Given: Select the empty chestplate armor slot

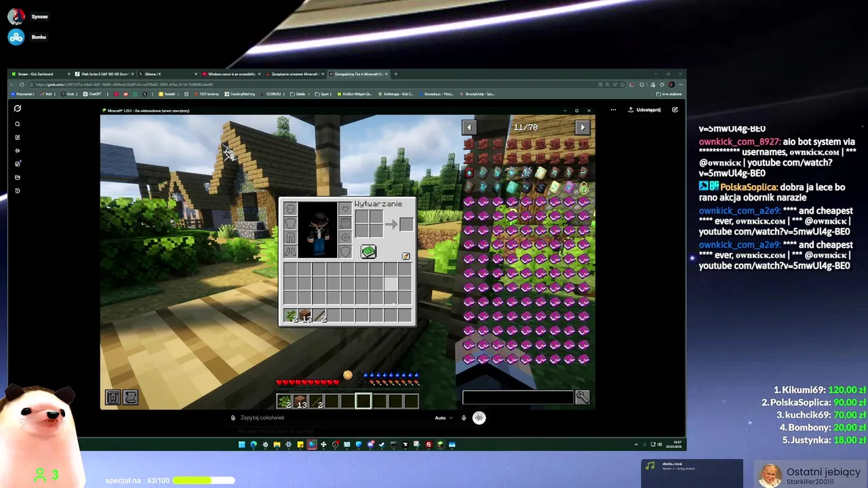Looking at the screenshot, I should click(x=290, y=223).
